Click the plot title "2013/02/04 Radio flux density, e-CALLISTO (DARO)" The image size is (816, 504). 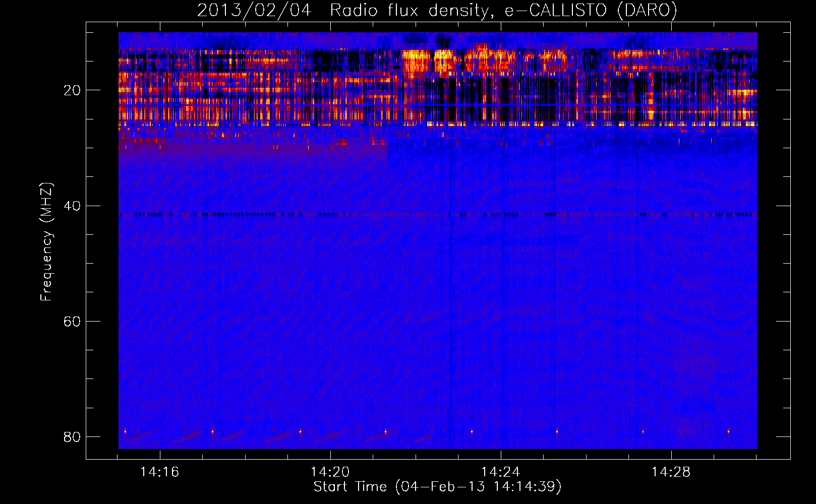437,10
